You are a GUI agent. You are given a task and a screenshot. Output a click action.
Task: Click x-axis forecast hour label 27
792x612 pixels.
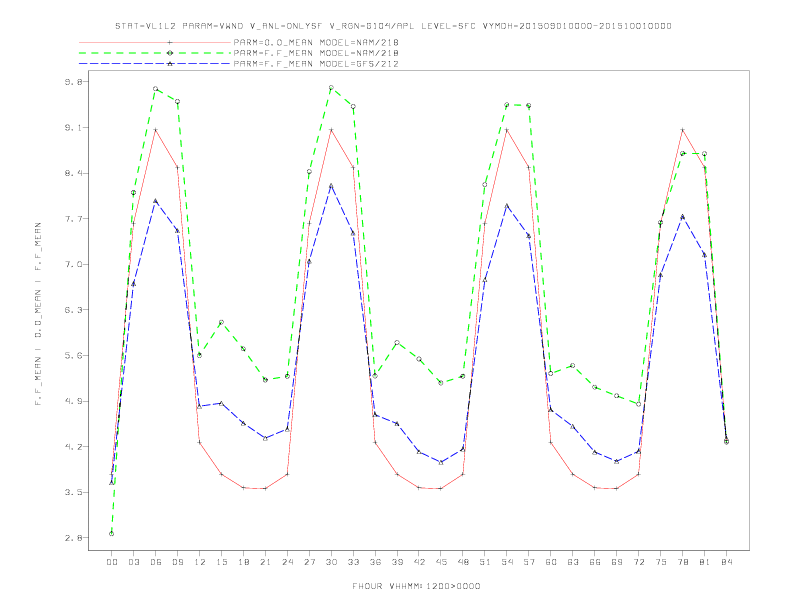(x=309, y=562)
